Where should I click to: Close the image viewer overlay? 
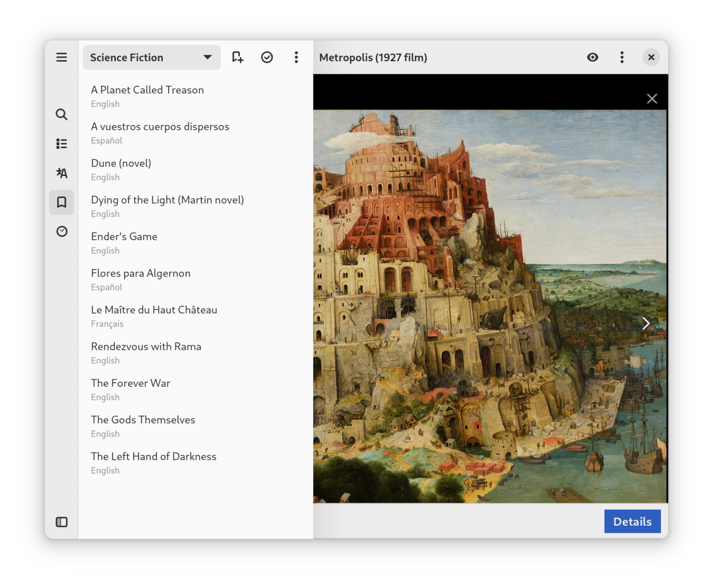[651, 99]
